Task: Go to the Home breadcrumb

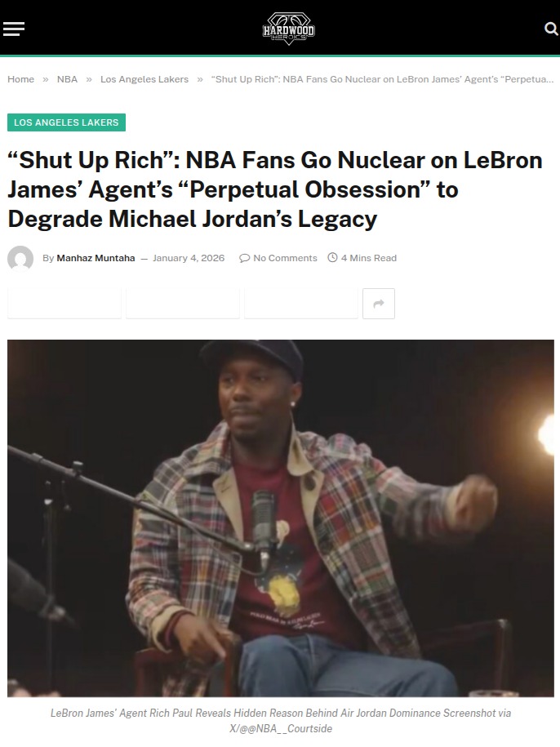Action: (x=21, y=79)
